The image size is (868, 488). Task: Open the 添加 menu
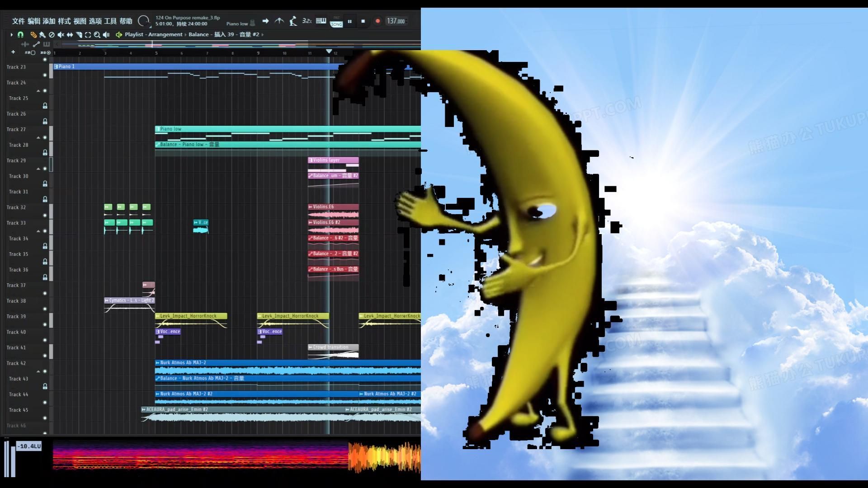coord(49,21)
